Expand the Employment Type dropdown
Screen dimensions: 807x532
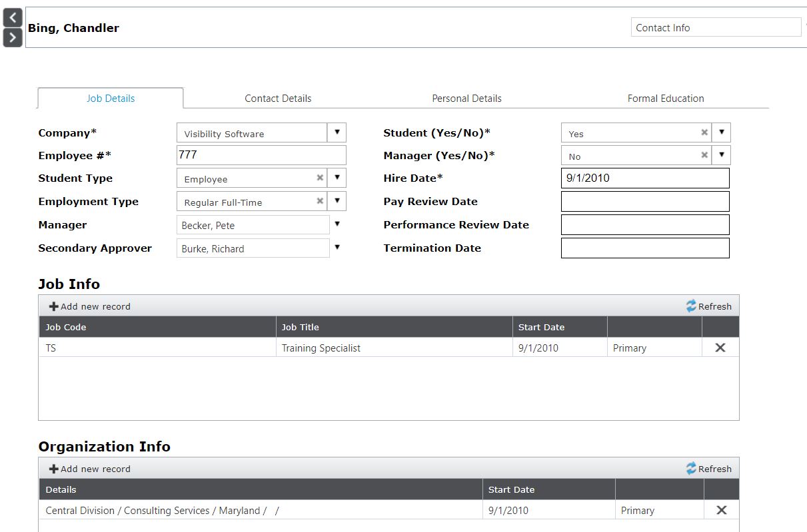337,201
